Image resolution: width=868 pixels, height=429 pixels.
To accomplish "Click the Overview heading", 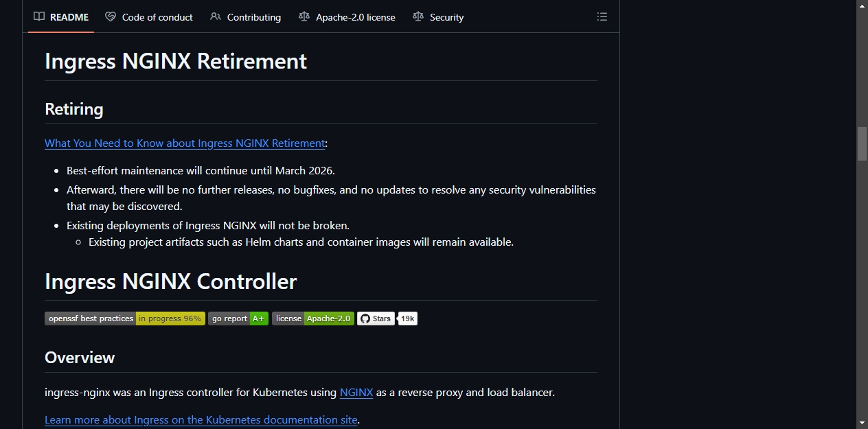I will (80, 358).
